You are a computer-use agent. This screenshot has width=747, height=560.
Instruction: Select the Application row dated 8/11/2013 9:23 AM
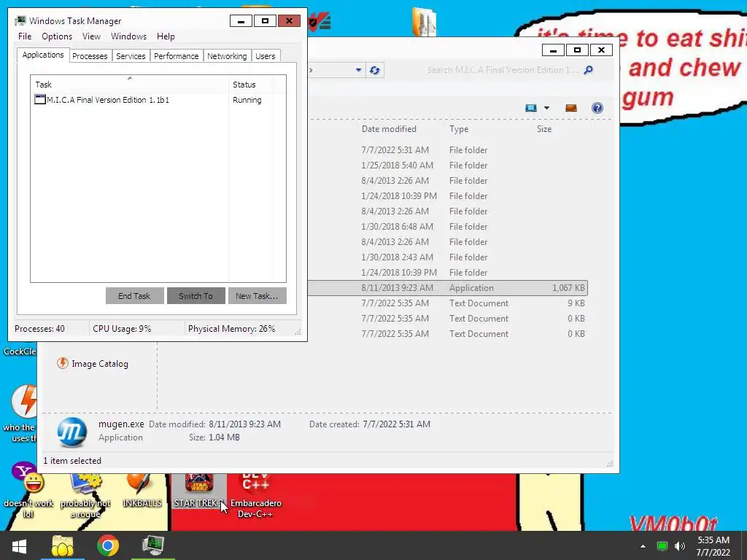point(447,288)
